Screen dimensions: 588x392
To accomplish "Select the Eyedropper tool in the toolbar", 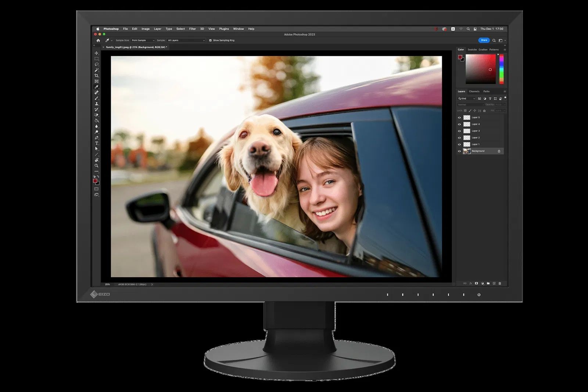I will pos(96,85).
